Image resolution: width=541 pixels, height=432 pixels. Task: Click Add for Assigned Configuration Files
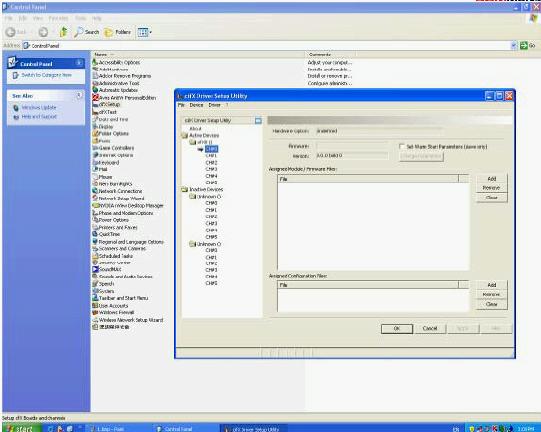(x=492, y=285)
